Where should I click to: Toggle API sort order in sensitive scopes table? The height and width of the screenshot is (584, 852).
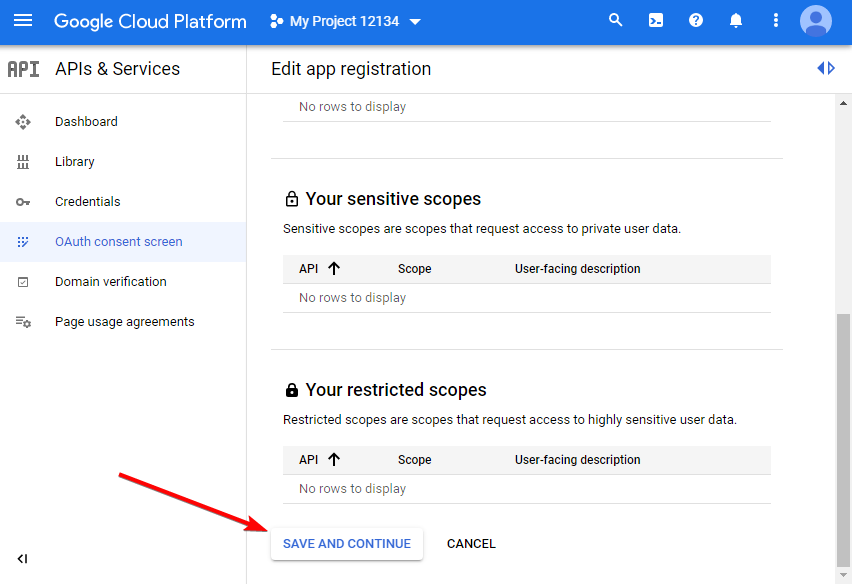(331, 268)
